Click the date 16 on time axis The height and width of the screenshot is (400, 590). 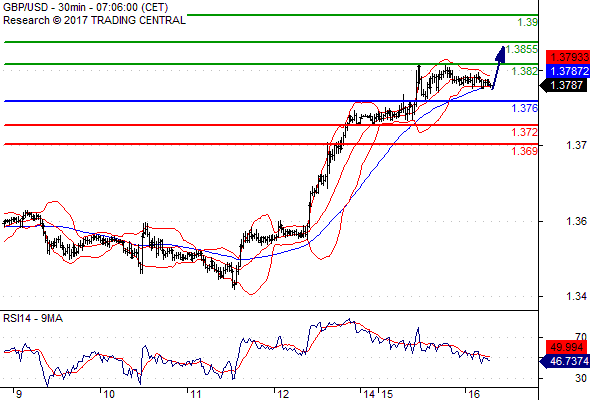point(474,394)
